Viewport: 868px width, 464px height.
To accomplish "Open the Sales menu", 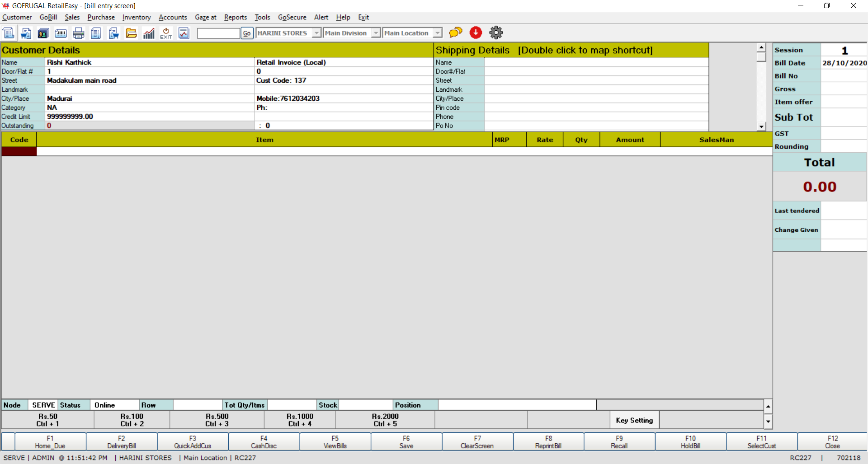I will click(x=72, y=17).
